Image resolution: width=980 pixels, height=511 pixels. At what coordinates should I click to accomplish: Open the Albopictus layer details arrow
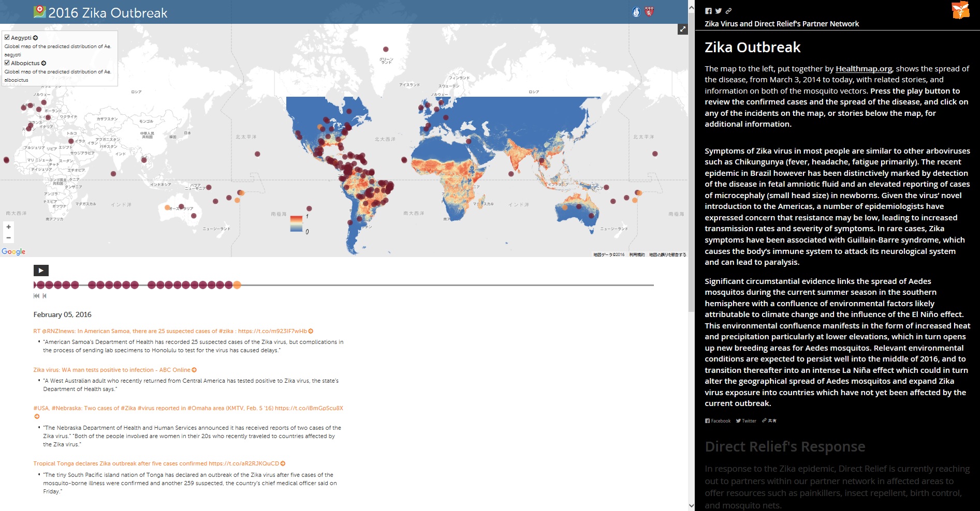(43, 63)
